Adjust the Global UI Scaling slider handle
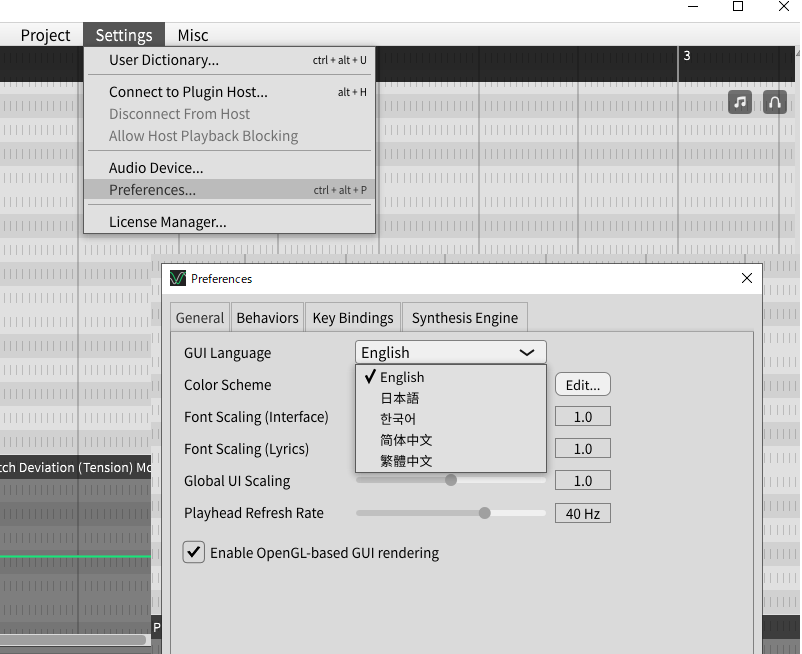802x654 pixels. click(451, 480)
